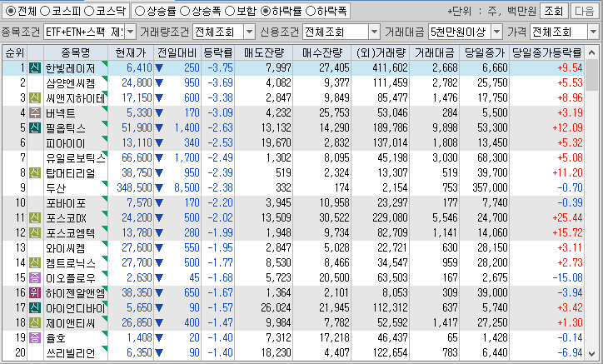Select stock 삼양엔씨켐

70,83
